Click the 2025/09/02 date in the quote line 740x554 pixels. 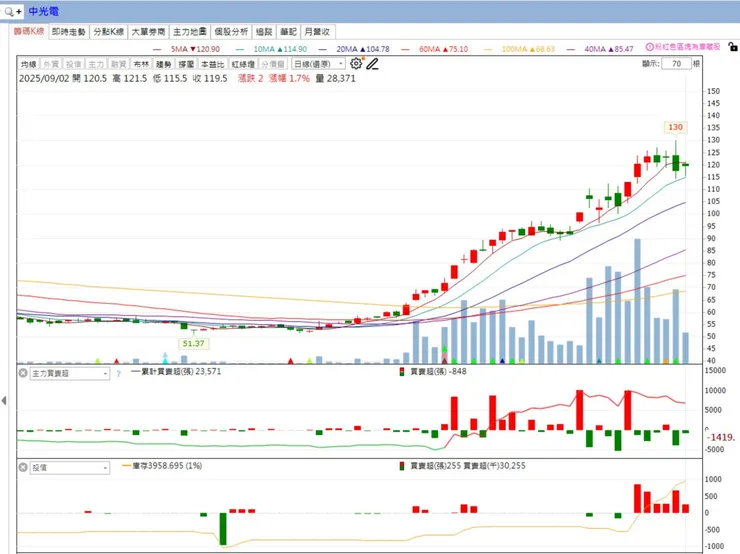point(44,78)
